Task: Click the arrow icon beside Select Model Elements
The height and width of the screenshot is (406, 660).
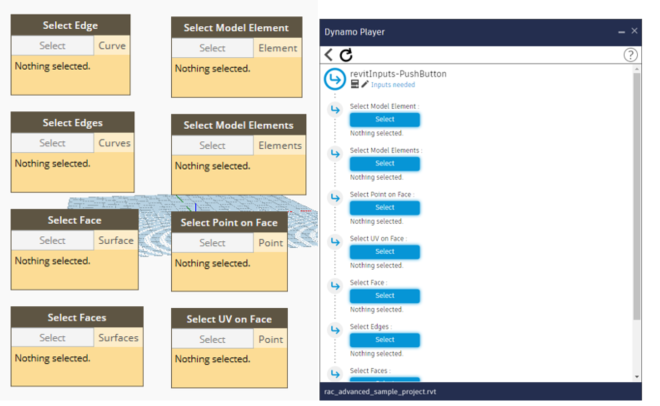Action: click(x=335, y=154)
